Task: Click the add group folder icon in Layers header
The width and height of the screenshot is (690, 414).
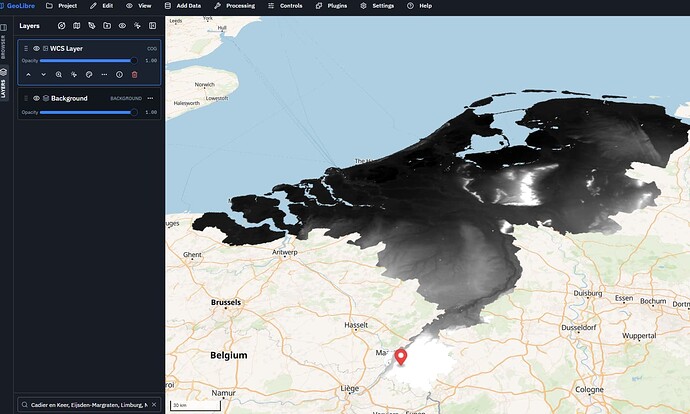Action: [107, 26]
